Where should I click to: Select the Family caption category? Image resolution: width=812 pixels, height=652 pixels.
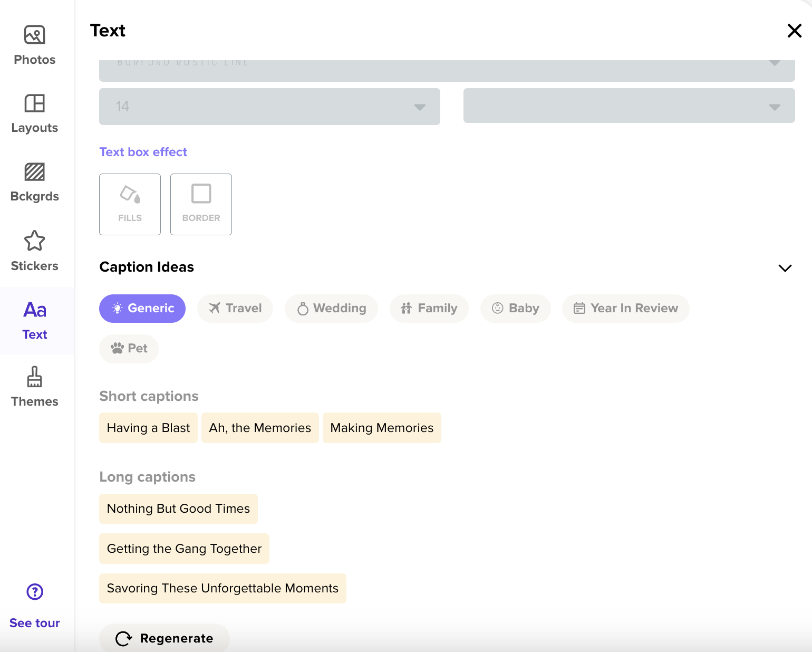429,309
